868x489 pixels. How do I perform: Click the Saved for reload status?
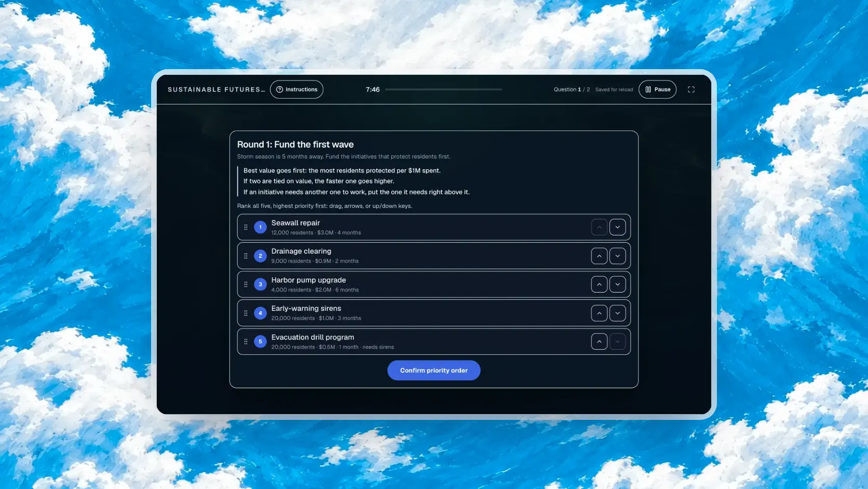click(614, 89)
